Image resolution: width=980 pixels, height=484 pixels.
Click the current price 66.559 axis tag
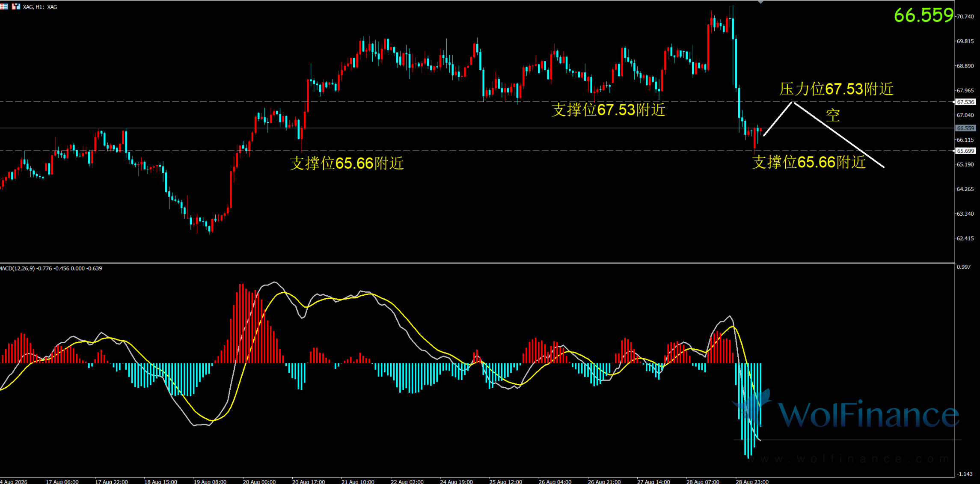click(965, 128)
